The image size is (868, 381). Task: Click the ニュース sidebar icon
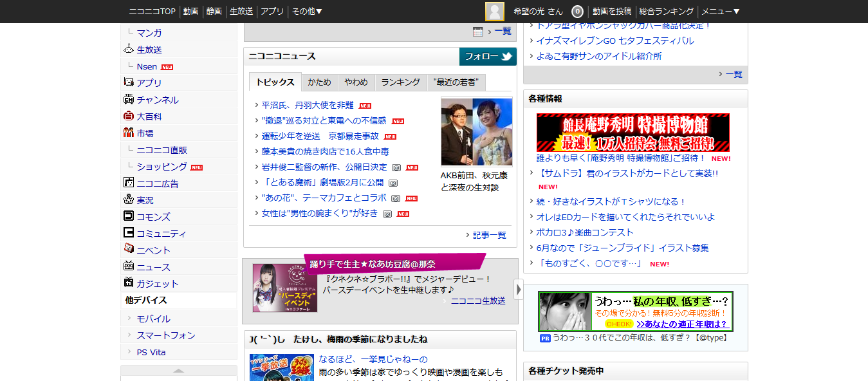click(128, 266)
